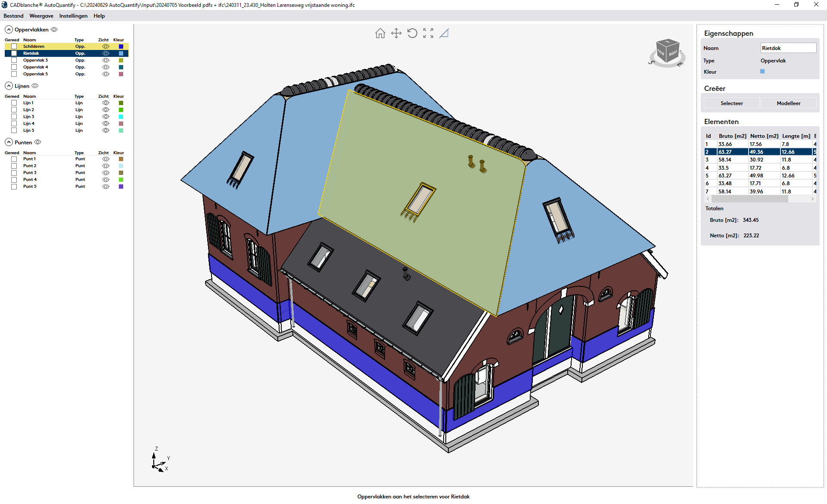Select the Pan move tool icon
The height and width of the screenshot is (504, 827).
[x=396, y=33]
